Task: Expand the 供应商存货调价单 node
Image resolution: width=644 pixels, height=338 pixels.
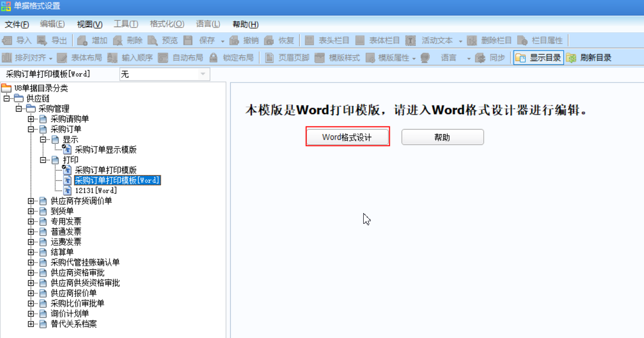Action: click(x=31, y=201)
